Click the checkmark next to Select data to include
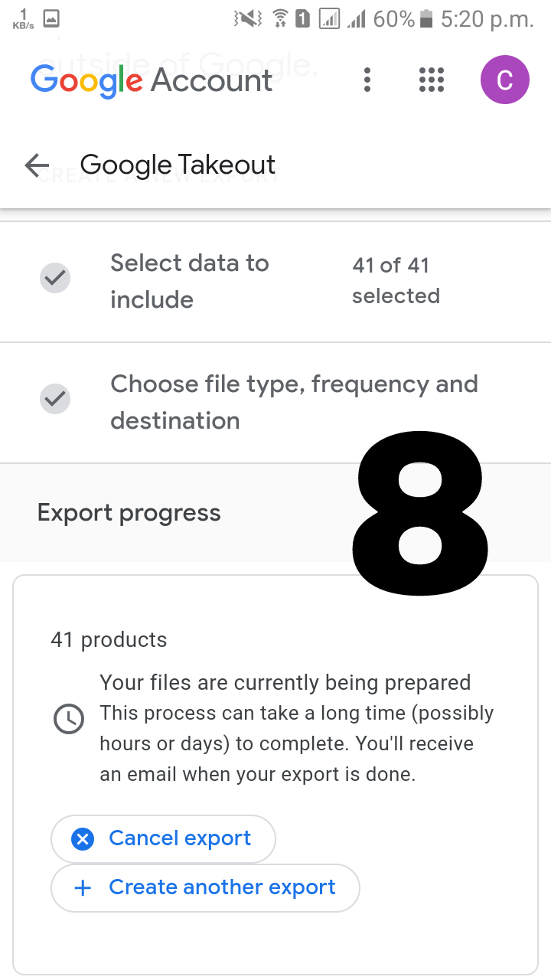This screenshot has width=551, height=980. (x=55, y=278)
